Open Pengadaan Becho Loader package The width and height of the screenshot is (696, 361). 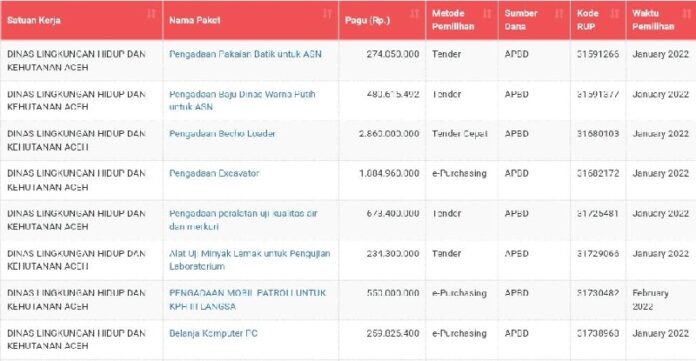pyautogui.click(x=222, y=134)
